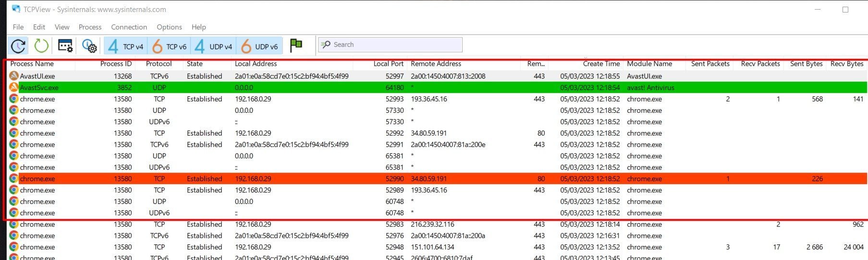Sort by Sent Packets column header
Viewport: 868px width, 260px height.
710,64
